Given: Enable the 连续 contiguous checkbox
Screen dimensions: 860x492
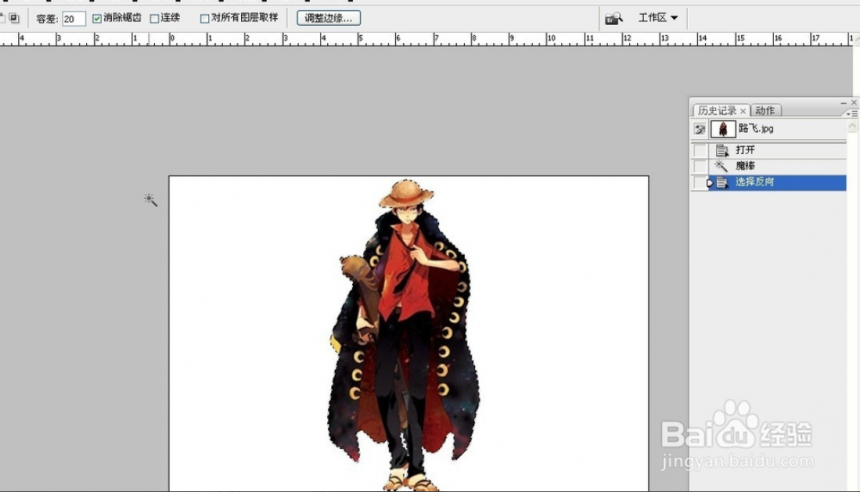Looking at the screenshot, I should (155, 19).
